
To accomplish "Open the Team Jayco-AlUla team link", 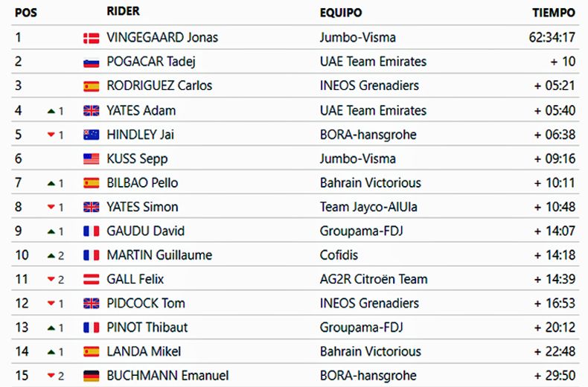I will point(368,207).
